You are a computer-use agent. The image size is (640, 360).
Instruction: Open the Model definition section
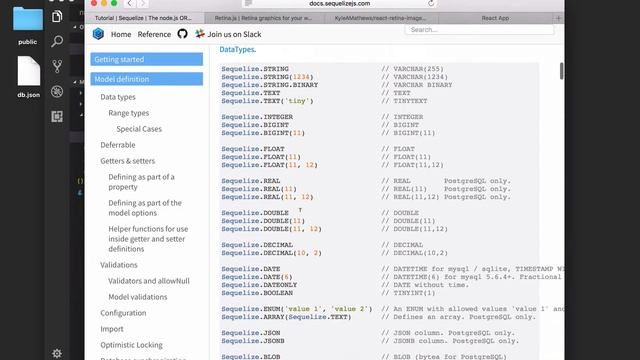147,79
